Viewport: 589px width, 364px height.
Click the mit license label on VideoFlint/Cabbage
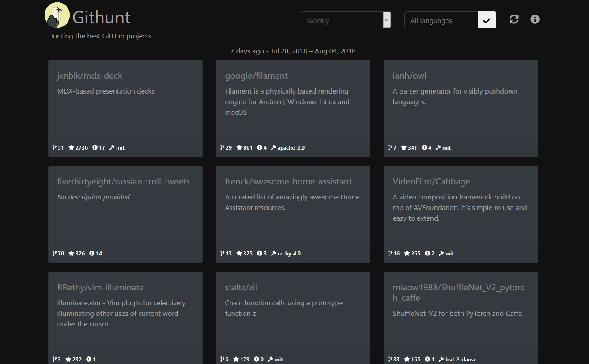pos(449,254)
